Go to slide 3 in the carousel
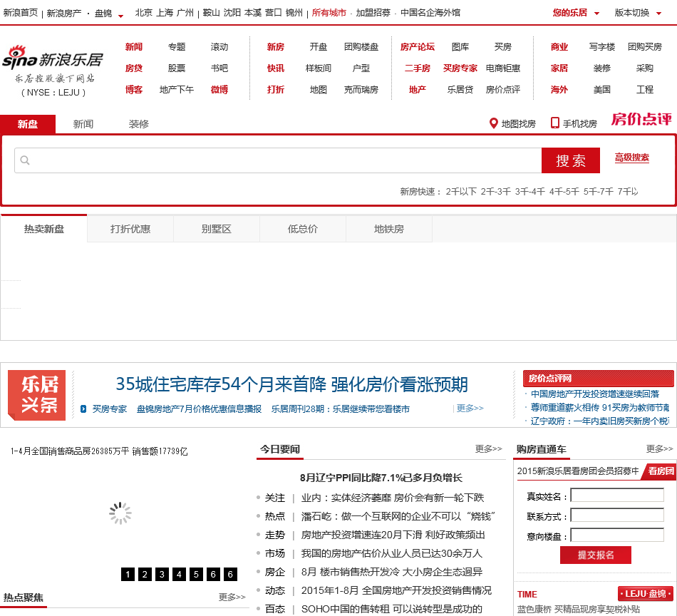Screen dimensions: 677x616 [x=162, y=574]
